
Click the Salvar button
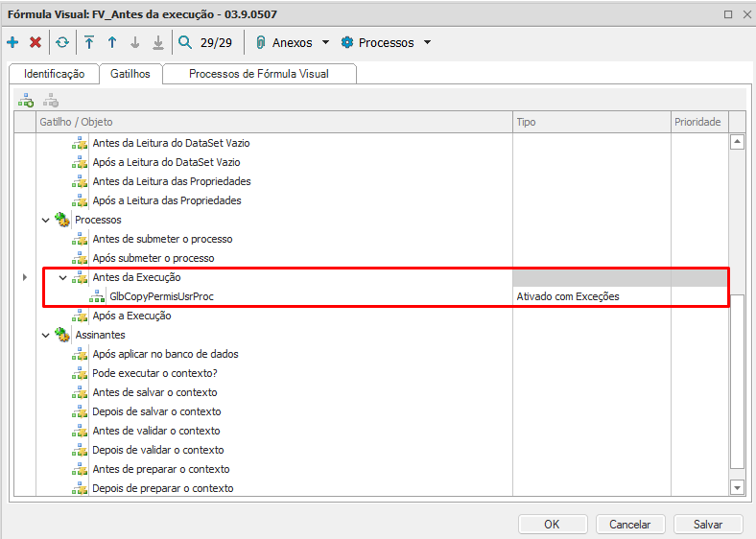click(708, 524)
